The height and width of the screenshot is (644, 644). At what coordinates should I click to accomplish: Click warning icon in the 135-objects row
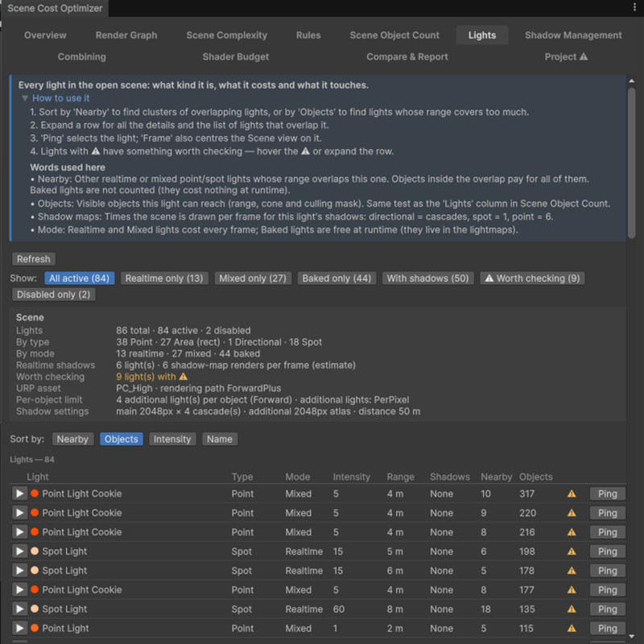[x=572, y=609]
